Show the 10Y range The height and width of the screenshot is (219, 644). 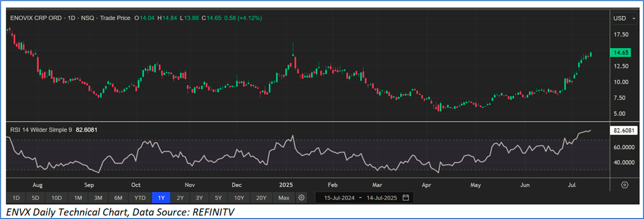239,198
